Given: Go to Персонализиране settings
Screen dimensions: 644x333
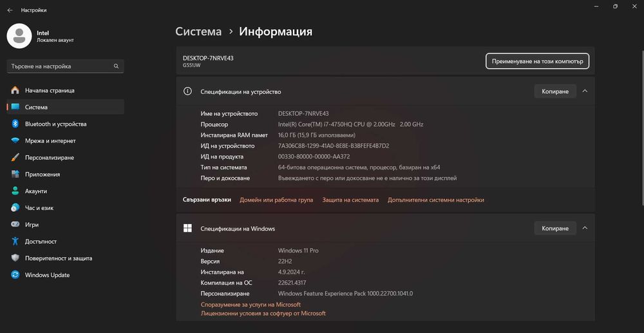Looking at the screenshot, I should 66,158.
